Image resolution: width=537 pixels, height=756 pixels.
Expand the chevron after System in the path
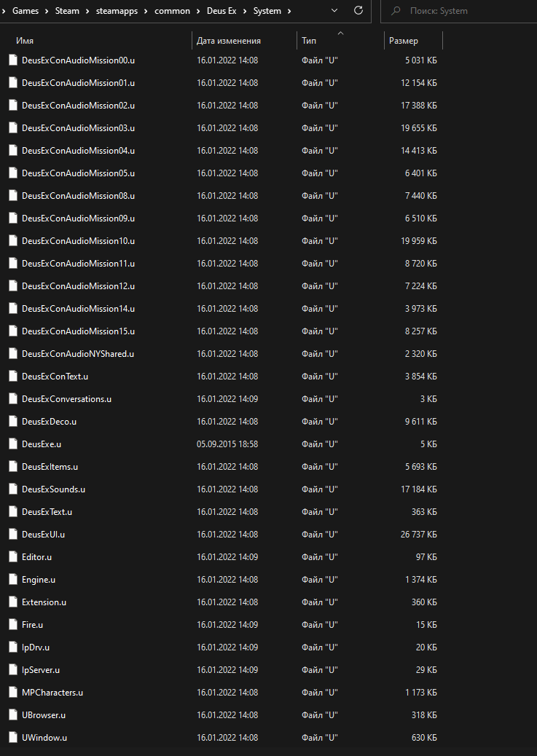pos(289,11)
